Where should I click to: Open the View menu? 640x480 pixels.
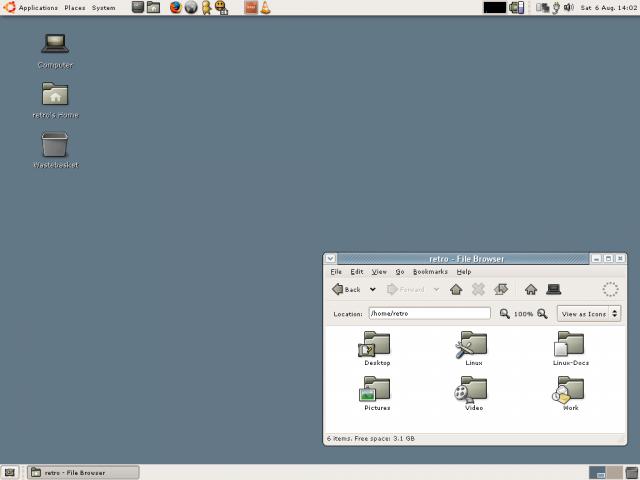point(379,271)
